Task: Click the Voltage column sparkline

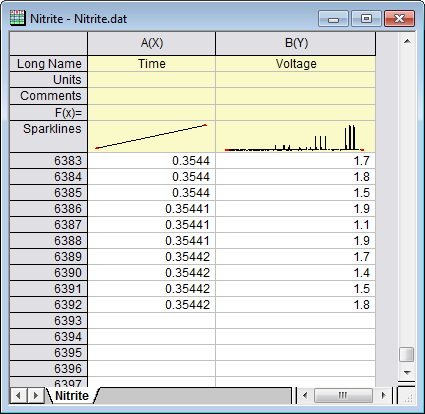Action: (296, 137)
